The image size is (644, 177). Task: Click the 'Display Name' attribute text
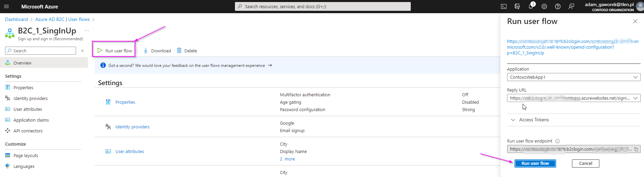(293, 152)
